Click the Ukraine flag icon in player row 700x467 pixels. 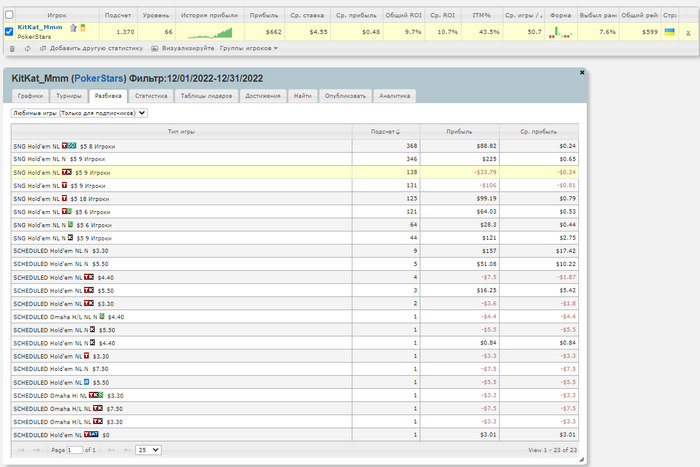click(669, 32)
